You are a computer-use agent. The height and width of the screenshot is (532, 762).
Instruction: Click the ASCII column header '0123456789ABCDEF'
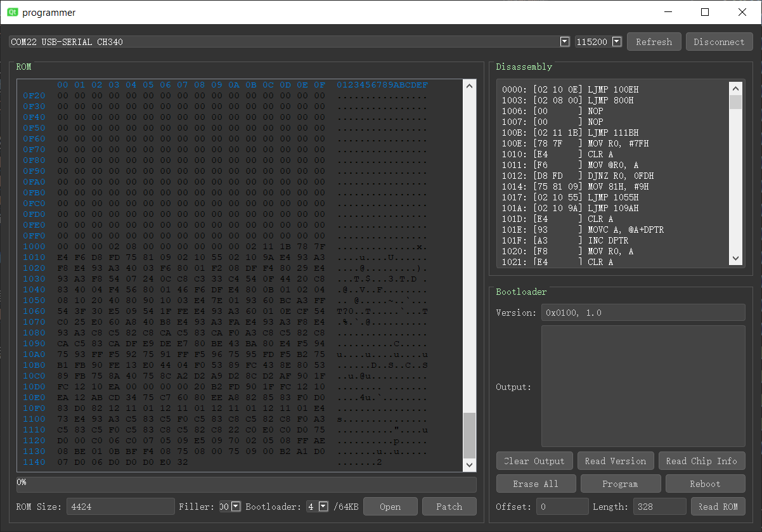(382, 84)
